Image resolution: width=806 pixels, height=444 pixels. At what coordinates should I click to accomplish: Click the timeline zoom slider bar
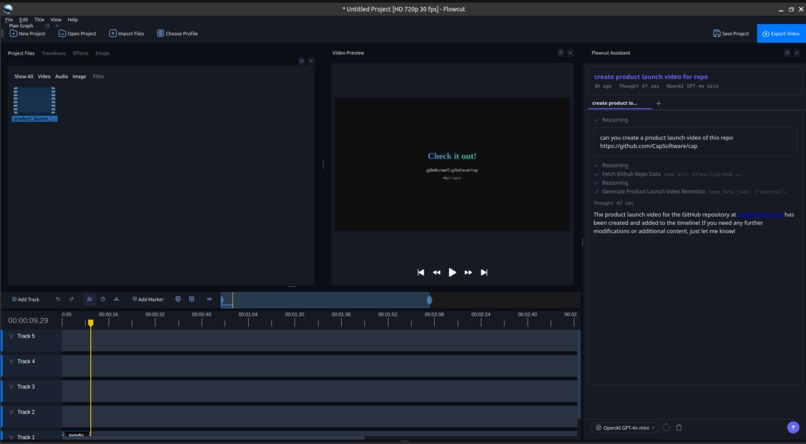tap(325, 300)
